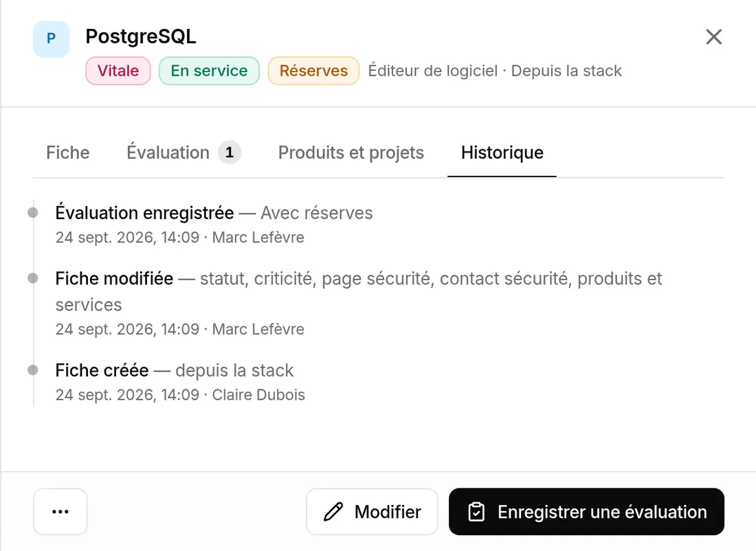Click Enregistrer une évaluation button
The width and height of the screenshot is (756, 551).
pyautogui.click(x=586, y=511)
